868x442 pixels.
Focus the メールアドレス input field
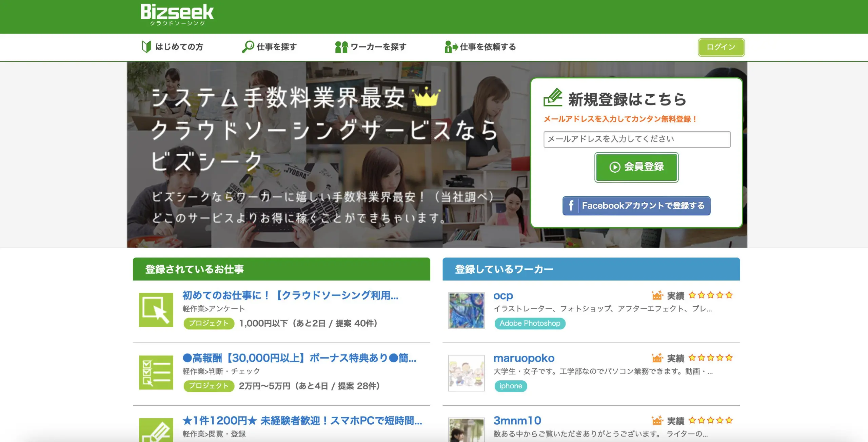click(636, 139)
